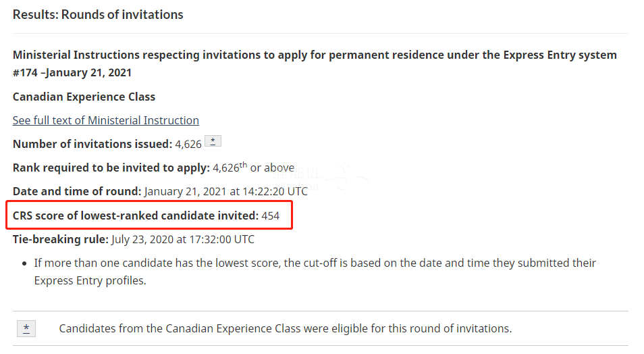Screen dimensions: 644x354
Task: Click the 4,626th or above rank value
Action: (x=253, y=168)
